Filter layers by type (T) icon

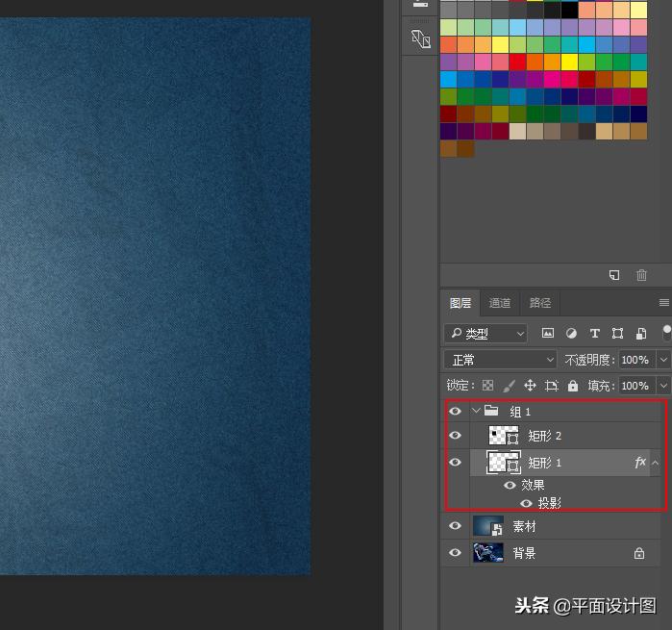coord(594,333)
